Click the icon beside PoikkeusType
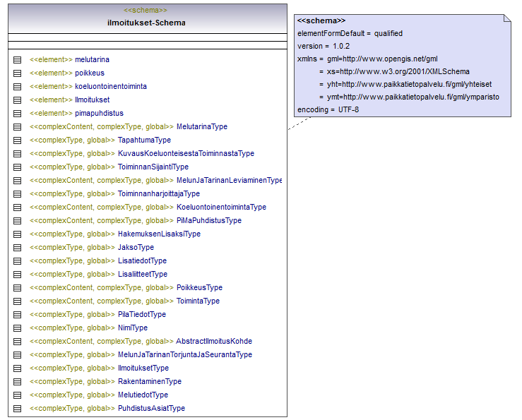This screenshot has height=420, width=522. click(x=18, y=288)
